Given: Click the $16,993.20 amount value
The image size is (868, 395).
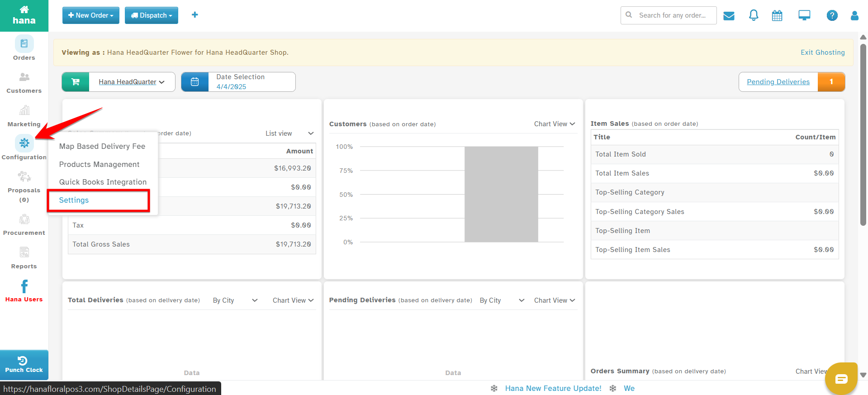Looking at the screenshot, I should tap(292, 168).
